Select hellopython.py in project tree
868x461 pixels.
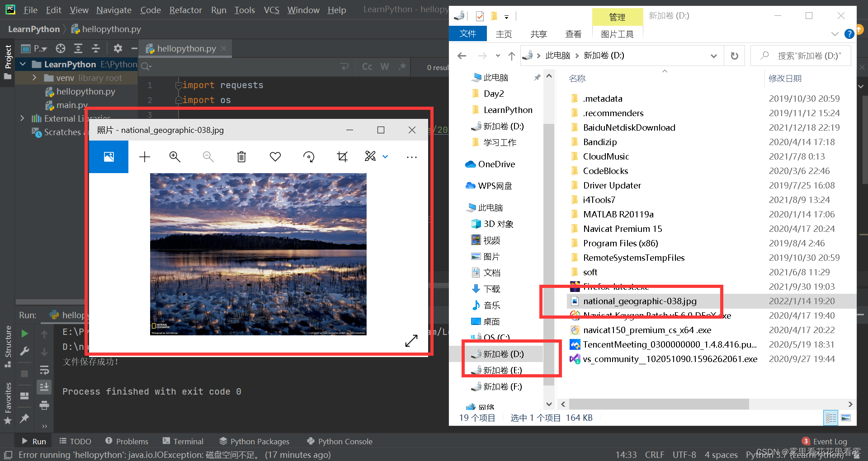(x=85, y=91)
